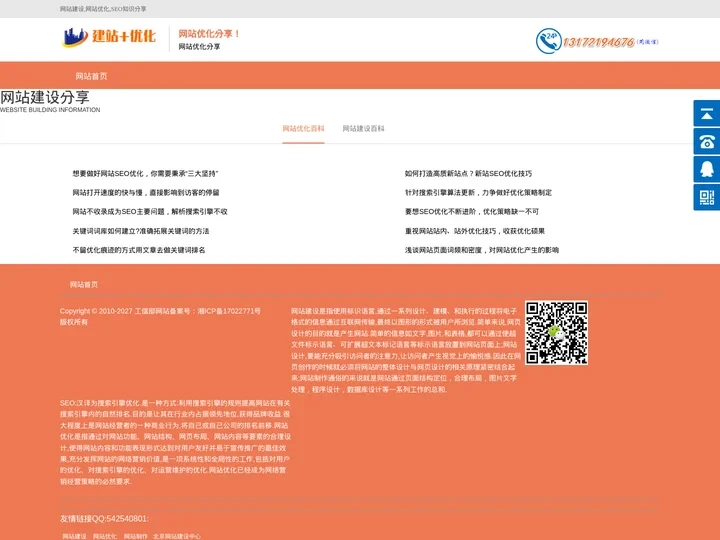Click the 24h phone hotline icon
The height and width of the screenshot is (540, 720).
(548, 41)
